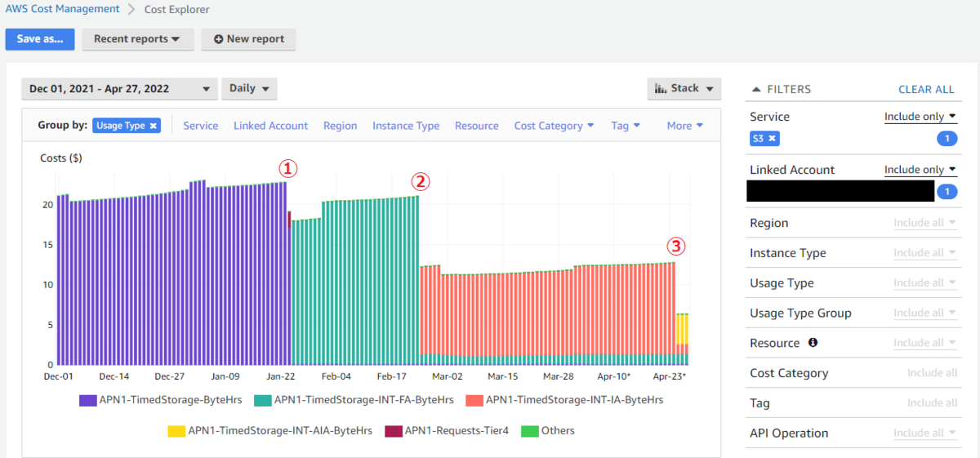Screen dimensions: 980x458
Task: Click the Save as... button
Action: [40, 39]
